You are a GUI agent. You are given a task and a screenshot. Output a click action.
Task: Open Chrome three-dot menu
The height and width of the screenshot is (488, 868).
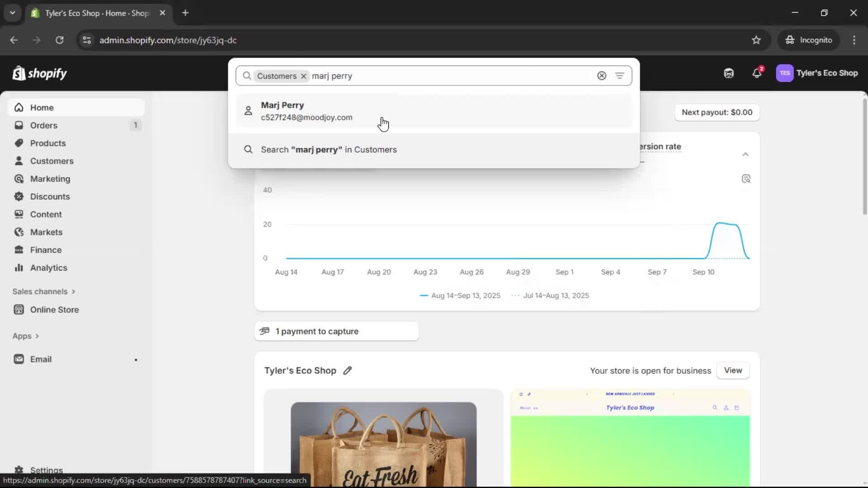coord(854,40)
